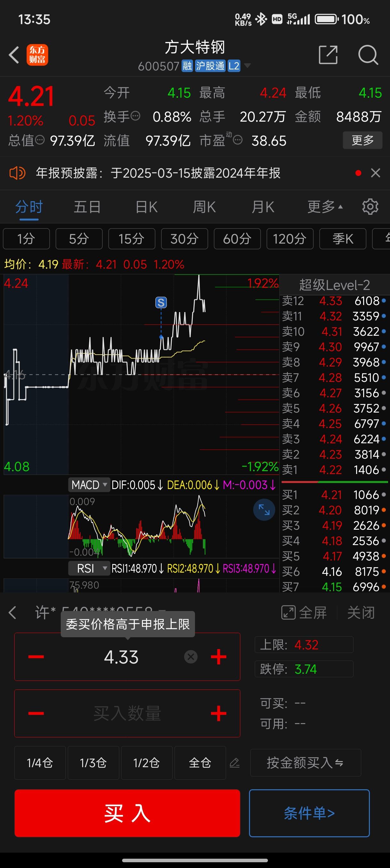Select 60分 period button
Image resolution: width=390 pixels, height=868 pixels.
[237, 239]
